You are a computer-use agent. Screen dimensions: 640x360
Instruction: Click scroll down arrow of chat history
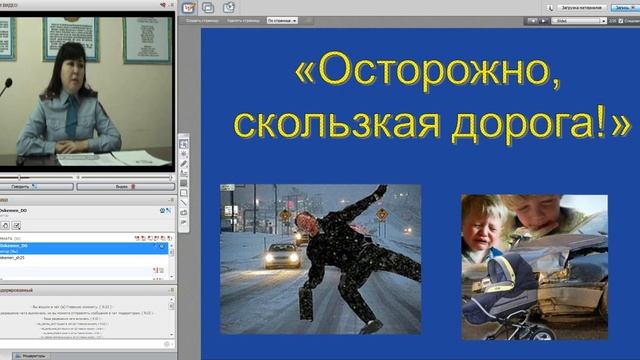171,335
